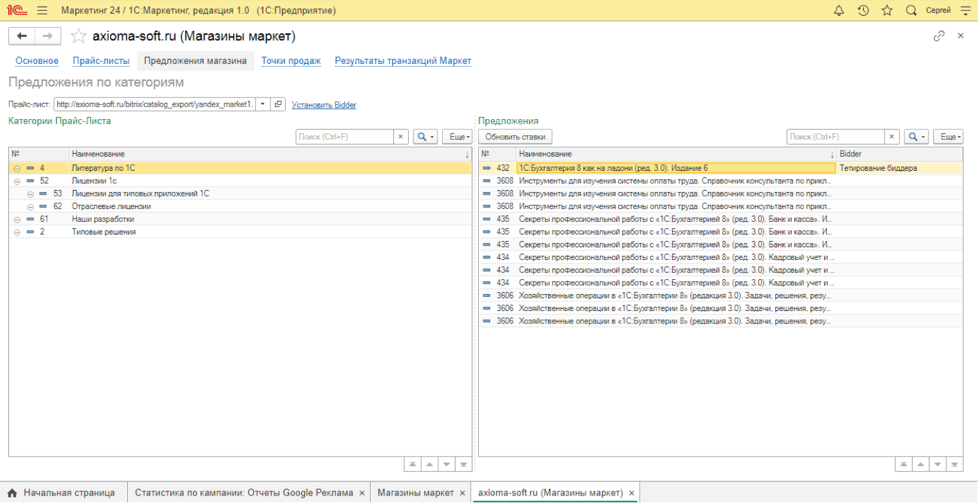Click the search magnifier in title bar
The width and height of the screenshot is (980, 503).
click(x=911, y=11)
